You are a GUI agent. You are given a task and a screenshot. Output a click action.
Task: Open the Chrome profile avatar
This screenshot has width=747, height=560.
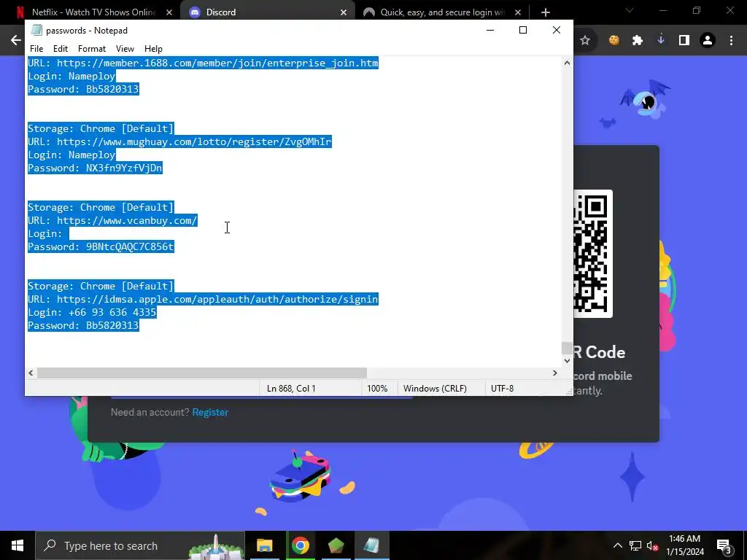tap(708, 41)
